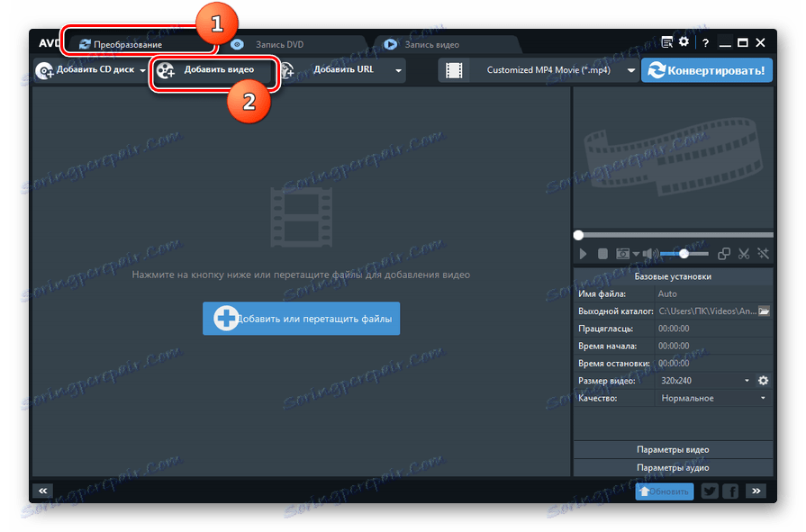Open settings gear in the title bar

[x=684, y=42]
